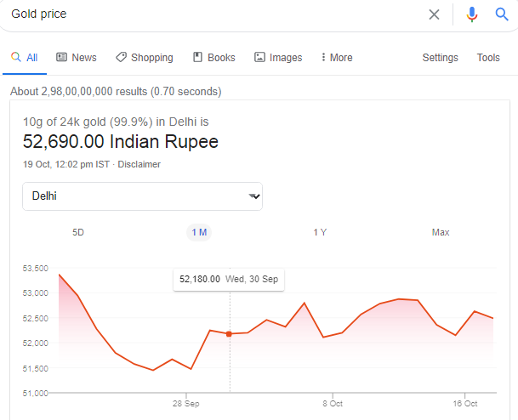Click the Books icon in the filter bar
Image resolution: width=518 pixels, height=420 pixels.
pyautogui.click(x=197, y=57)
